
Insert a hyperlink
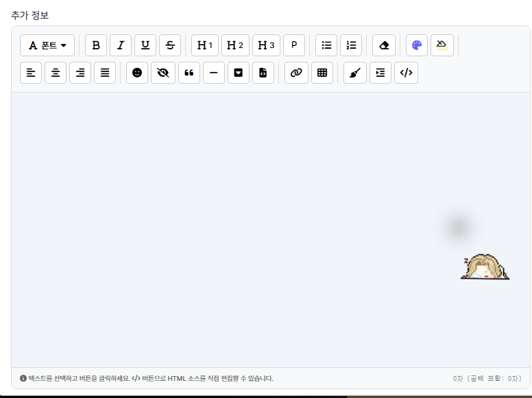click(x=296, y=73)
